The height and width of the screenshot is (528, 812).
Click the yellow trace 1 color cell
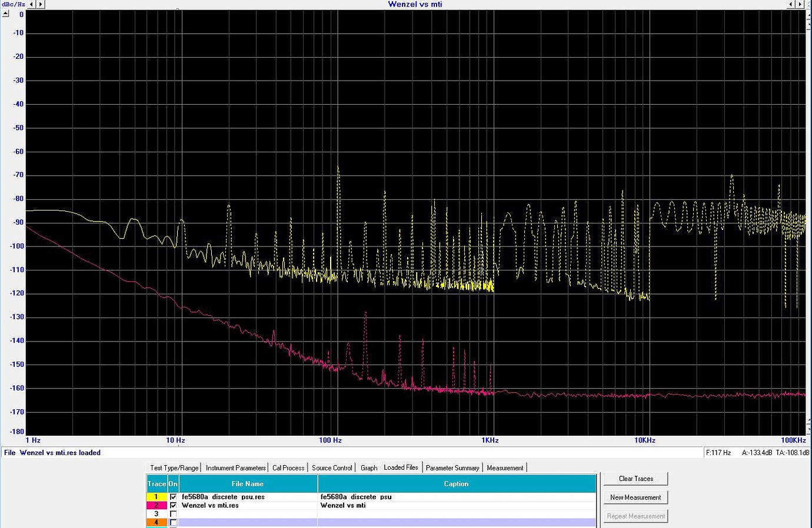tap(157, 497)
